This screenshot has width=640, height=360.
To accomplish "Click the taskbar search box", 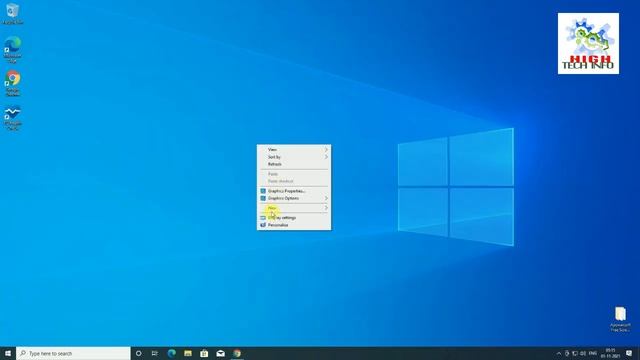I will coord(73,353).
